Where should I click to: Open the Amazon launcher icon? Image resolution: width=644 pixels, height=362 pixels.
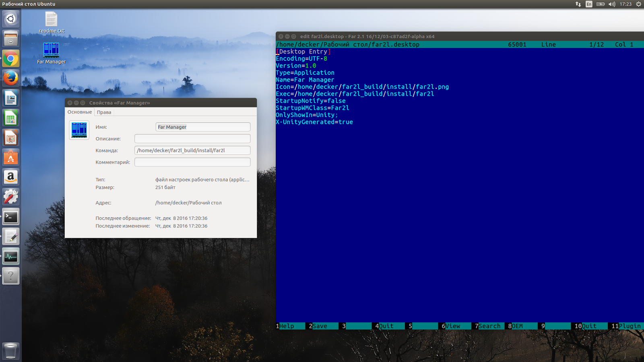[11, 177]
